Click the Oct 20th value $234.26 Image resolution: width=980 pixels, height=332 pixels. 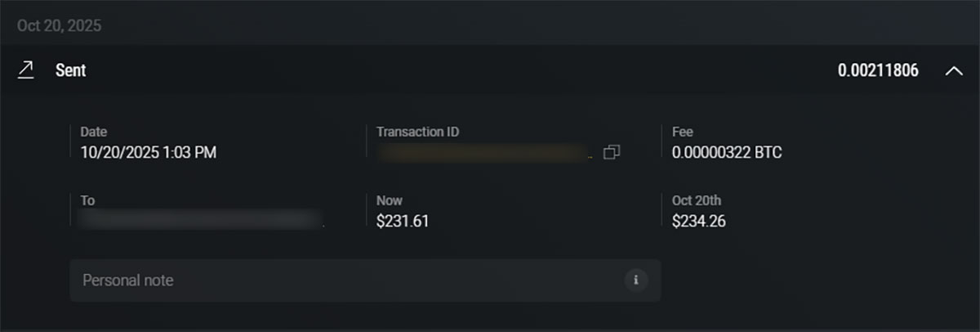[699, 221]
